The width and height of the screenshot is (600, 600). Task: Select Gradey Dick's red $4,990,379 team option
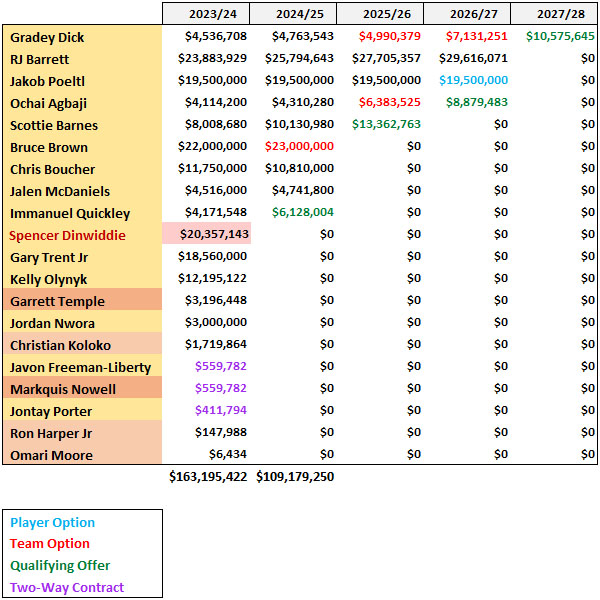[390, 36]
